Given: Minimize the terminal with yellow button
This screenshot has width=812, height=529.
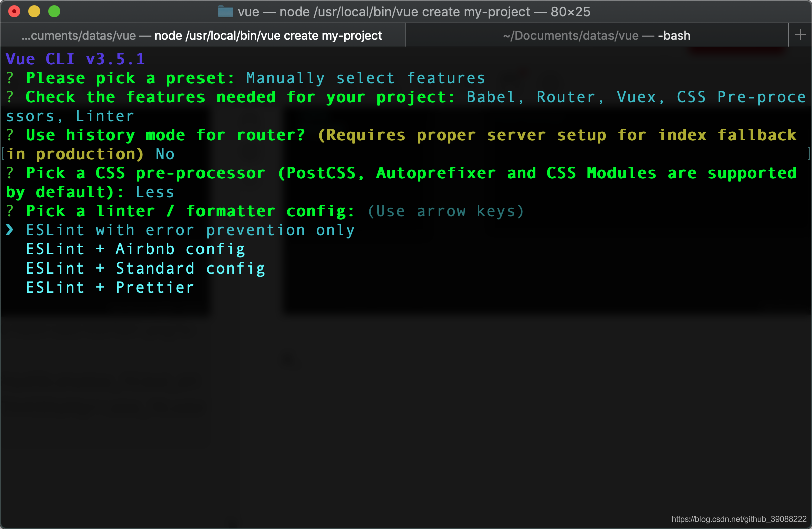Looking at the screenshot, I should [34, 11].
